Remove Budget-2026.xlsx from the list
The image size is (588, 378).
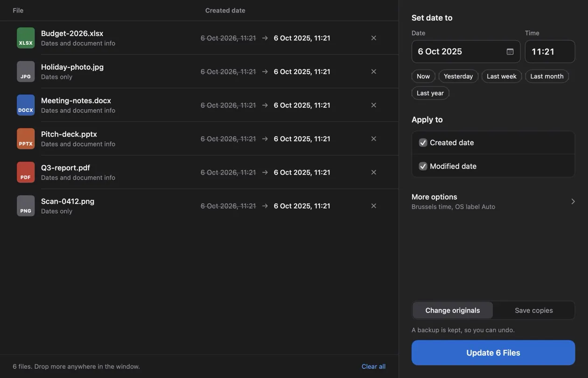click(373, 38)
